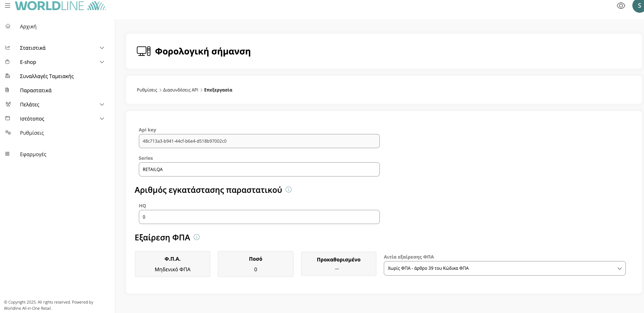The height and width of the screenshot is (313, 644).
Task: Expand the Στατιστικά submenu chevron
Action: pos(102,48)
